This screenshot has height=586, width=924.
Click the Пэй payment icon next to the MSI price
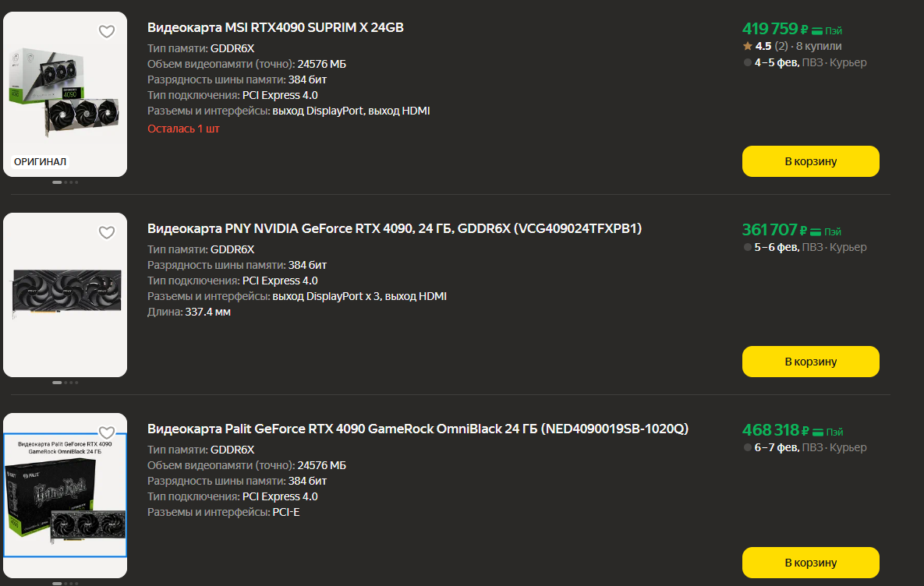(x=824, y=32)
